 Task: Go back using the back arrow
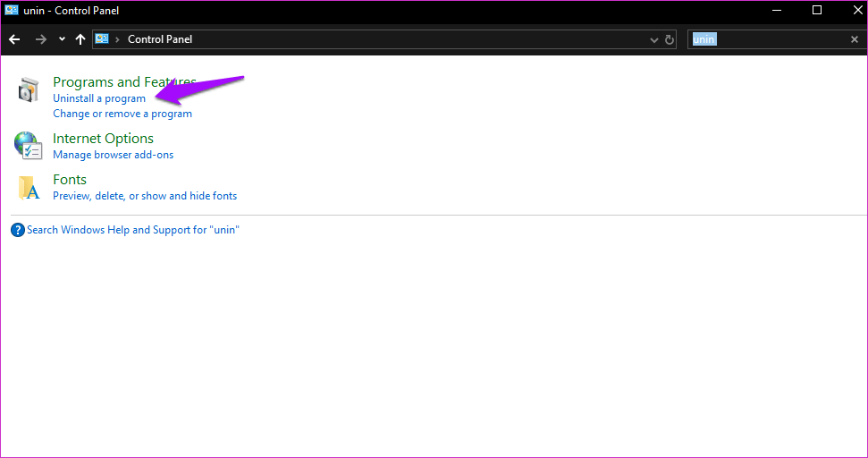click(14, 39)
